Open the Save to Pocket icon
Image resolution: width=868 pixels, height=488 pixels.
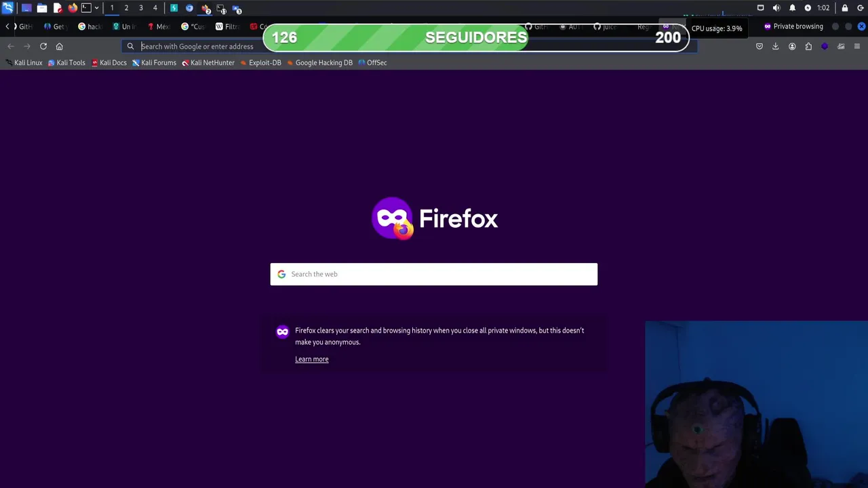759,46
